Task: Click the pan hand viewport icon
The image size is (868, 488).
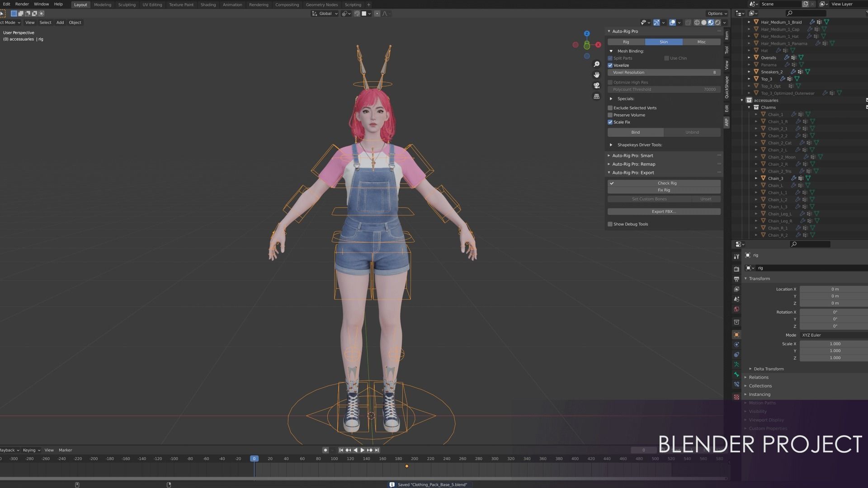Action: tap(597, 75)
